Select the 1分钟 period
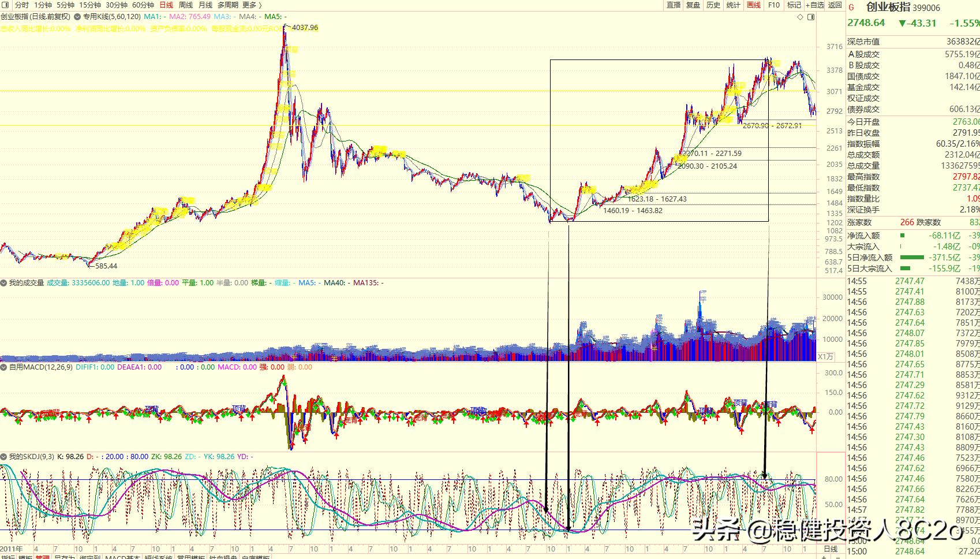This screenshot has height=559, width=980. (43, 5)
